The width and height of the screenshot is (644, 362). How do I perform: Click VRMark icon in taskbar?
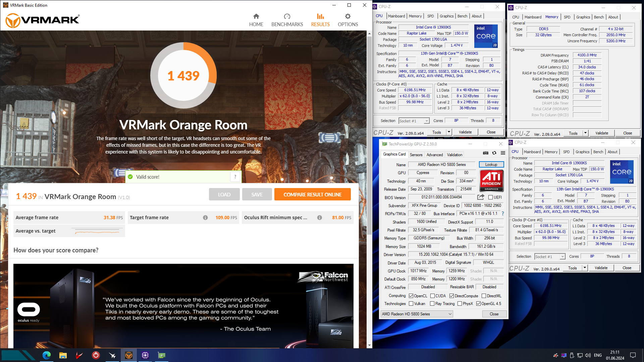[129, 355]
